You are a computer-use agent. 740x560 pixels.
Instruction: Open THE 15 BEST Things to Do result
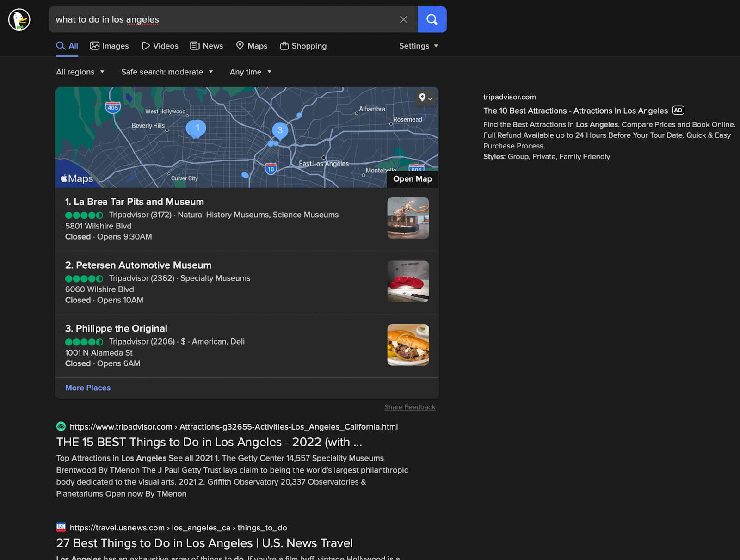click(209, 442)
